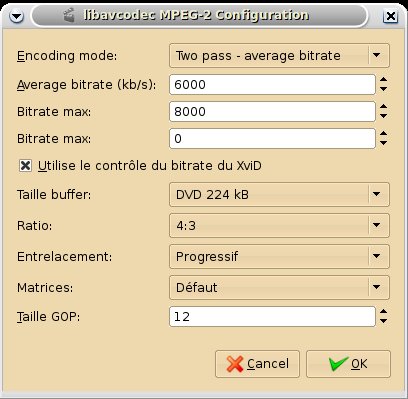The width and height of the screenshot is (408, 399).
Task: Click the Cancel button
Action: [x=257, y=364]
